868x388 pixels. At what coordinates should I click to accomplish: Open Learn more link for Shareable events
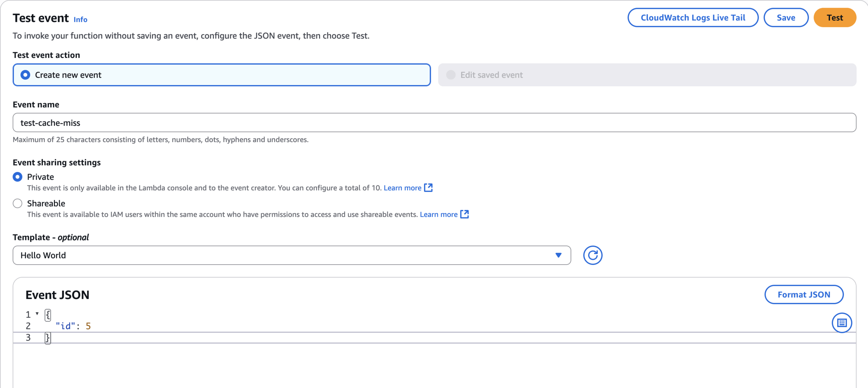tap(439, 214)
